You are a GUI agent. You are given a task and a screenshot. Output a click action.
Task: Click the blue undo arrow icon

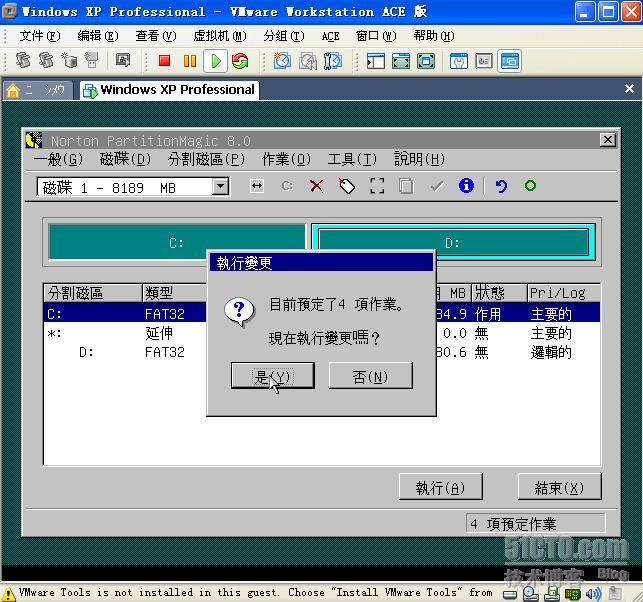501,186
